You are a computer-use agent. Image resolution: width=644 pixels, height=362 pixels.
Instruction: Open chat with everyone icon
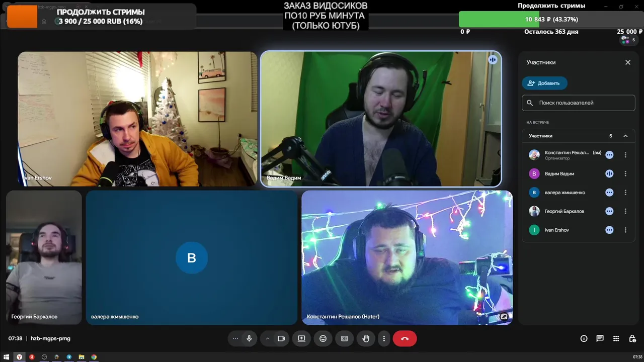[x=600, y=338]
